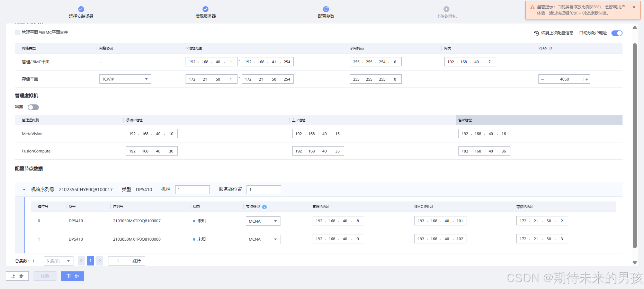Screen dimensions: 644x289
Task: Click the 服务器位置 input field
Action: (x=264, y=190)
